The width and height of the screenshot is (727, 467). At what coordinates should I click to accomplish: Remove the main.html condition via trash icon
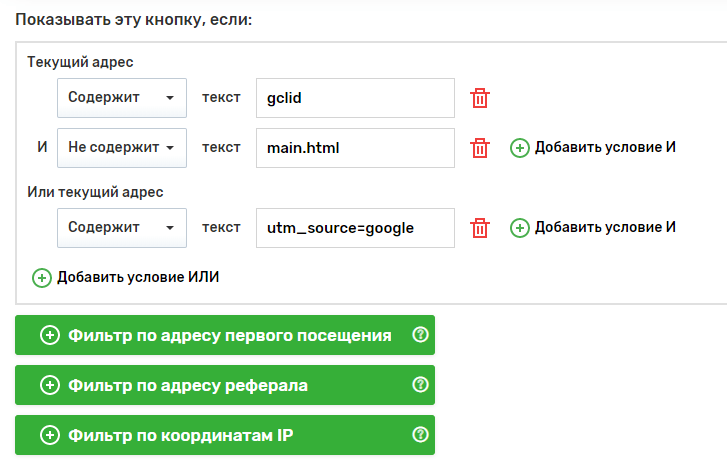click(x=480, y=148)
